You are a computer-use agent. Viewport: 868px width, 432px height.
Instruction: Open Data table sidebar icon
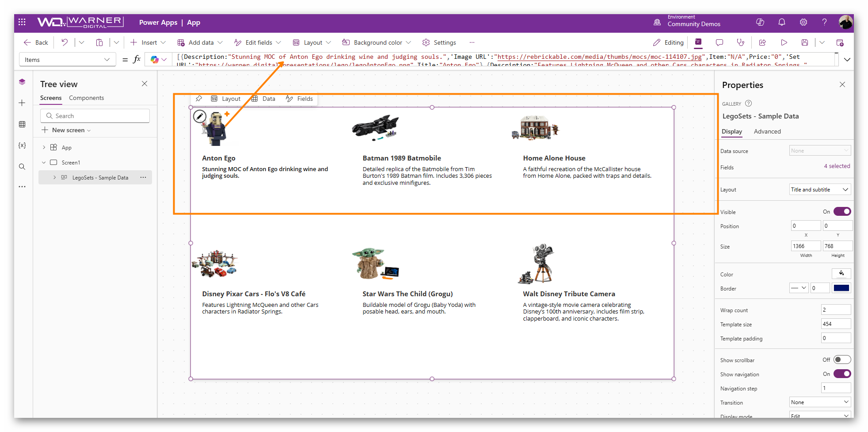22,124
